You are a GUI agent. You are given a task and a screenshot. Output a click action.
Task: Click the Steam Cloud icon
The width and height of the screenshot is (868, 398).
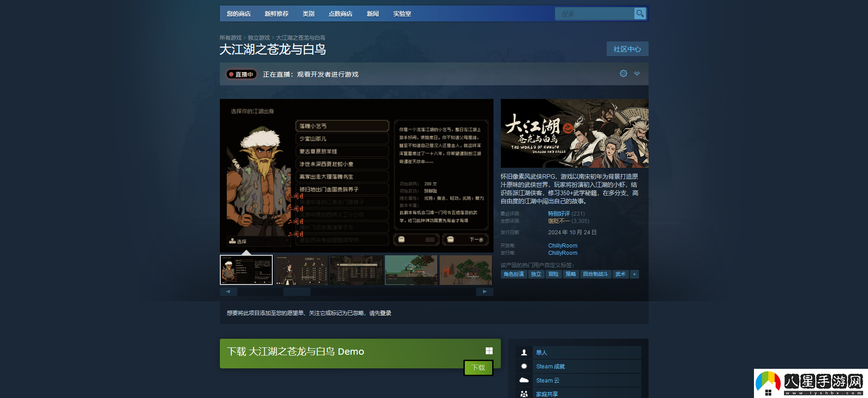point(524,380)
